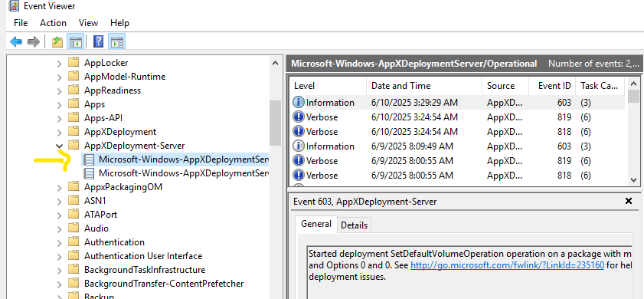Expand the BackgroundTaskInfrastructure tree node

tap(60, 270)
